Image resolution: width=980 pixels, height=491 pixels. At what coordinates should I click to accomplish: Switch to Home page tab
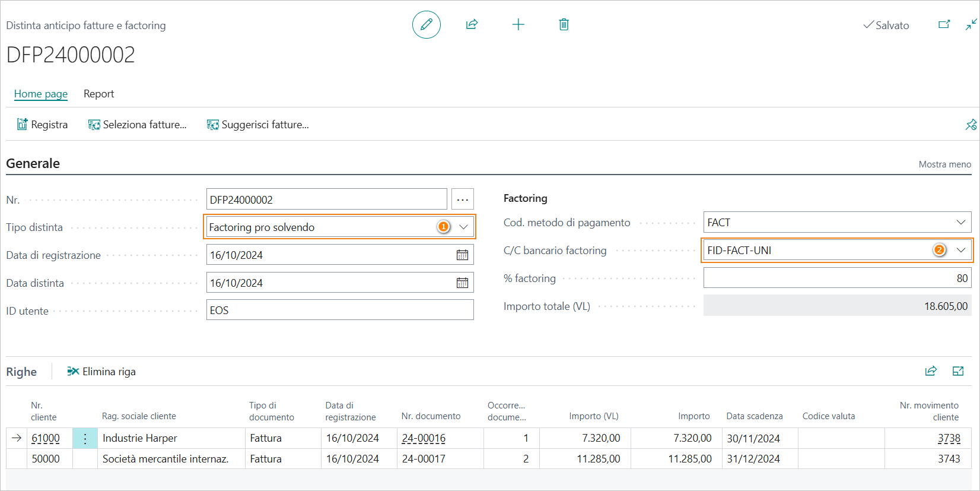click(41, 94)
